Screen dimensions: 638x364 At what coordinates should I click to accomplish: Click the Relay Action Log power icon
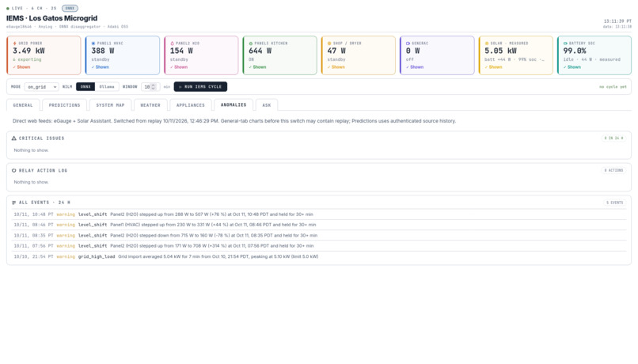13,170
